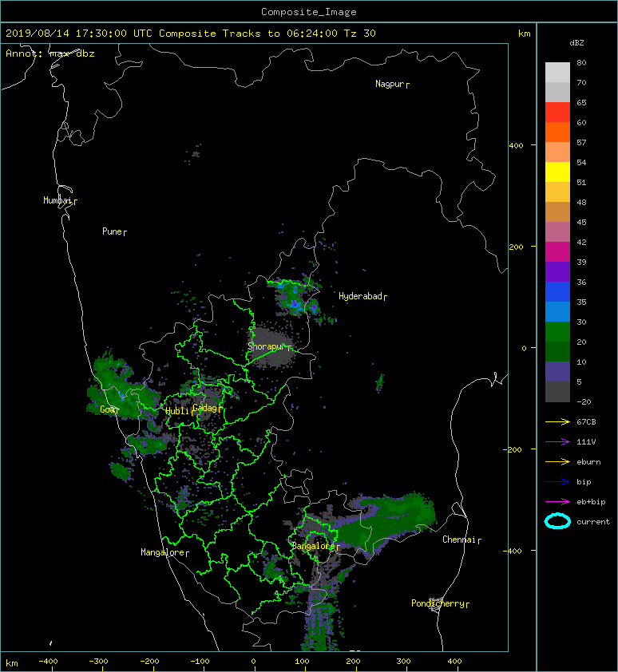This screenshot has height=672, width=618.
Task: Pick the darkest green swatch above label 10
Action: click(x=557, y=351)
